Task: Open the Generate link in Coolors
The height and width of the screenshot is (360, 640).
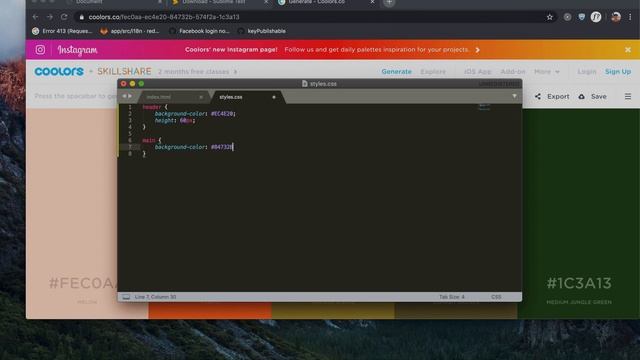Action: (x=396, y=71)
